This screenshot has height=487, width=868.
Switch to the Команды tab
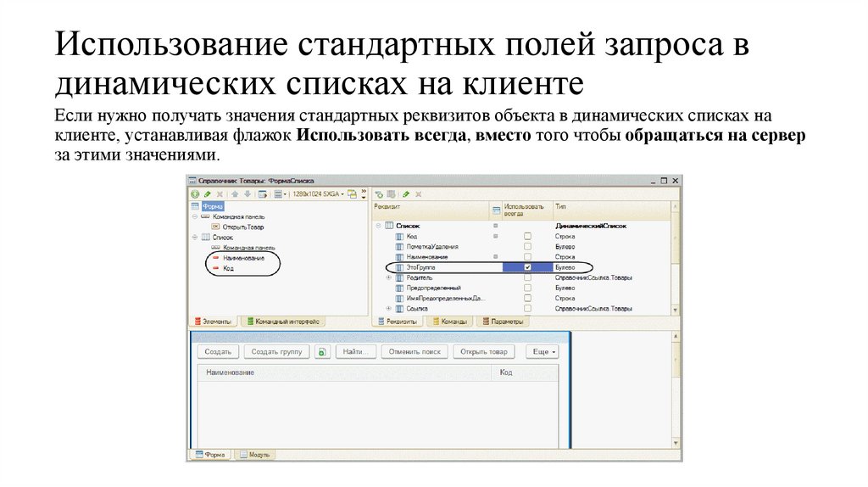(450, 322)
